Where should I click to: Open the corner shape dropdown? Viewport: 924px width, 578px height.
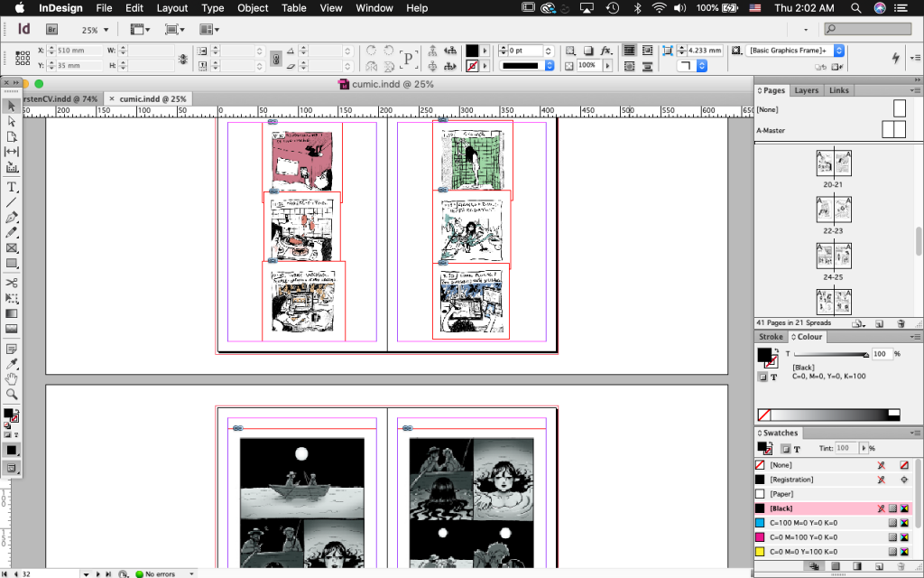point(702,66)
